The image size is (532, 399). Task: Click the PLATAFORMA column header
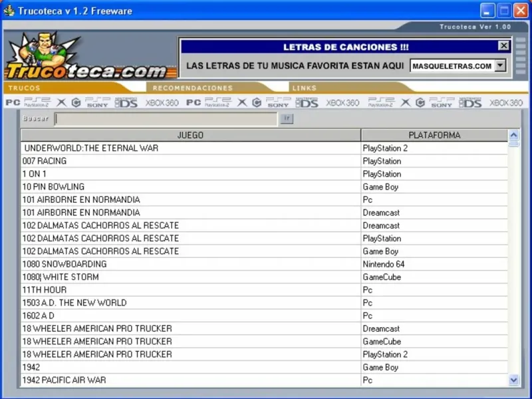(x=434, y=135)
